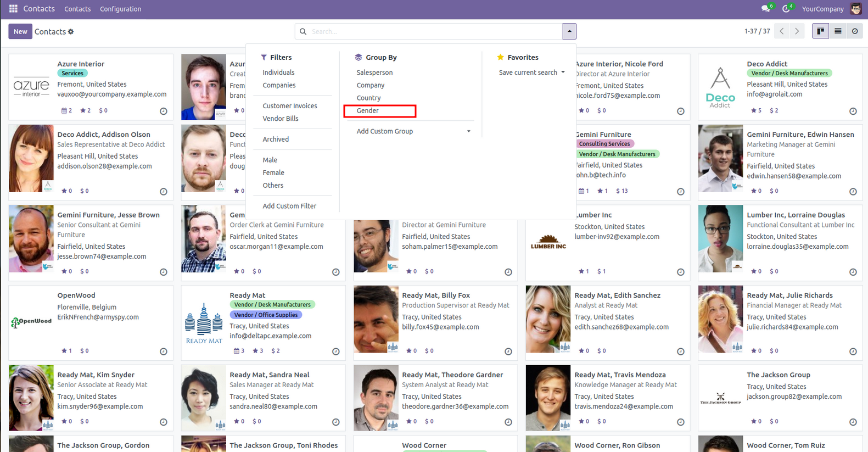Click the user avatar in top bar
This screenshot has height=452, width=868.
855,9
